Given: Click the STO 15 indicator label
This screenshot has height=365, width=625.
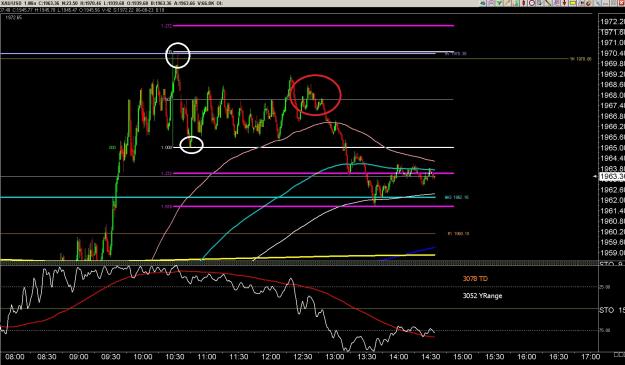Looking at the screenshot, I should [612, 310].
